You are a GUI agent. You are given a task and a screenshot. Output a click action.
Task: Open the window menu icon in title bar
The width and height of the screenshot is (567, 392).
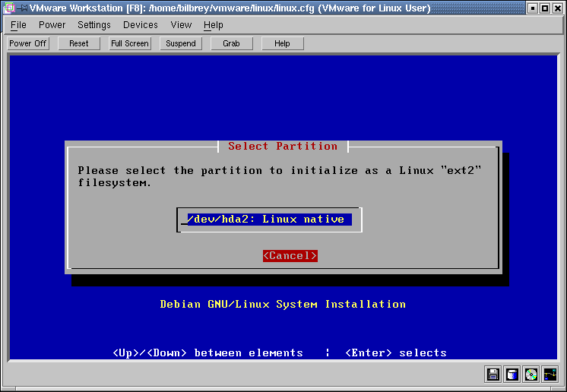pyautogui.click(x=9, y=8)
